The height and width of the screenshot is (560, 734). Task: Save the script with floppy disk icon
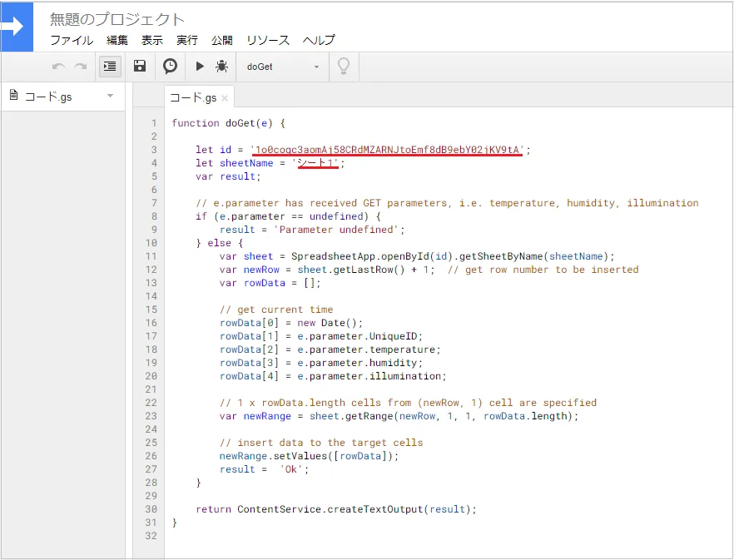(140, 67)
